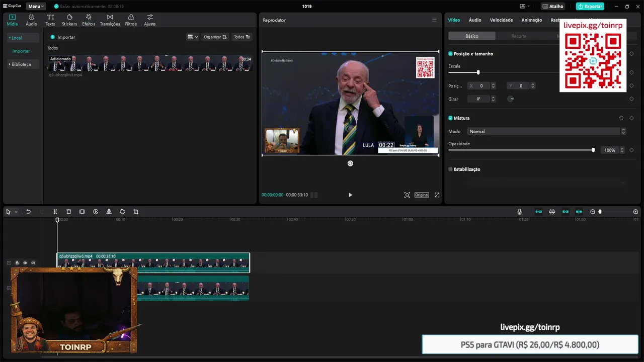Switch to the Velocidade tab
This screenshot has height=362, width=644.
click(x=501, y=20)
